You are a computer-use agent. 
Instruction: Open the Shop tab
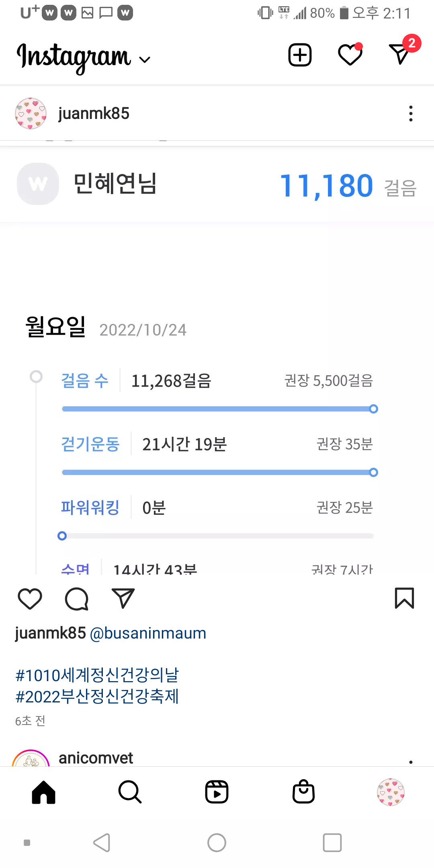pos(303,792)
